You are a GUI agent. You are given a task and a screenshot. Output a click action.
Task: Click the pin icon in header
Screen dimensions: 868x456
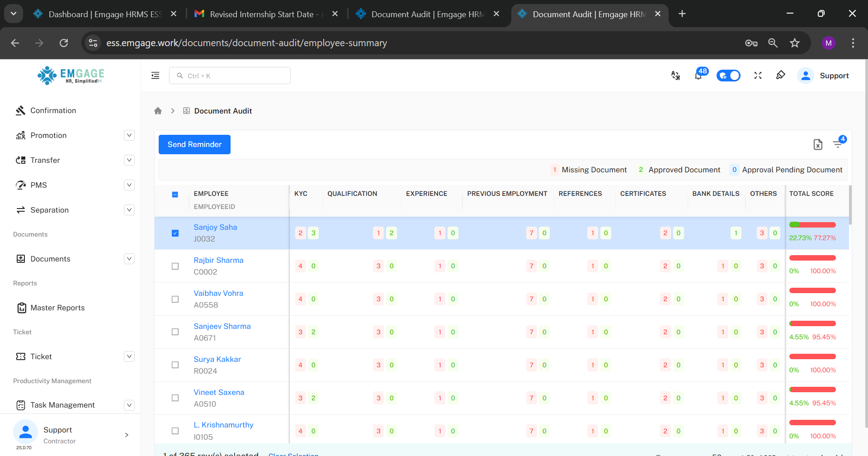pyautogui.click(x=780, y=75)
